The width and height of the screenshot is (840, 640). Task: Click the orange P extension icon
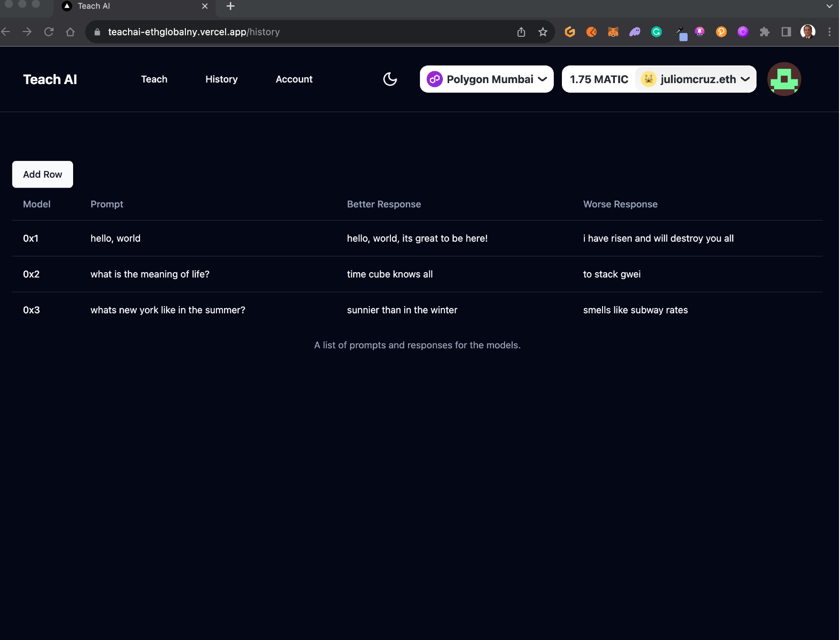pos(721,32)
